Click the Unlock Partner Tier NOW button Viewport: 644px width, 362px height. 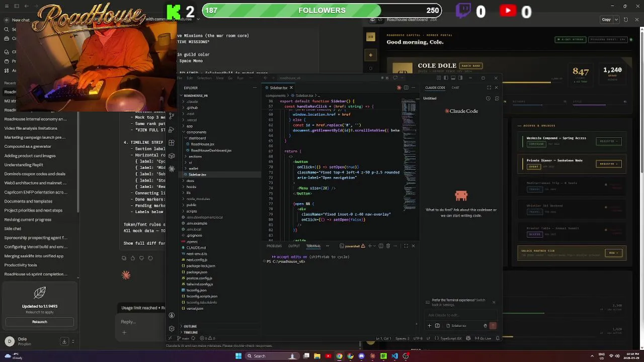point(613,253)
